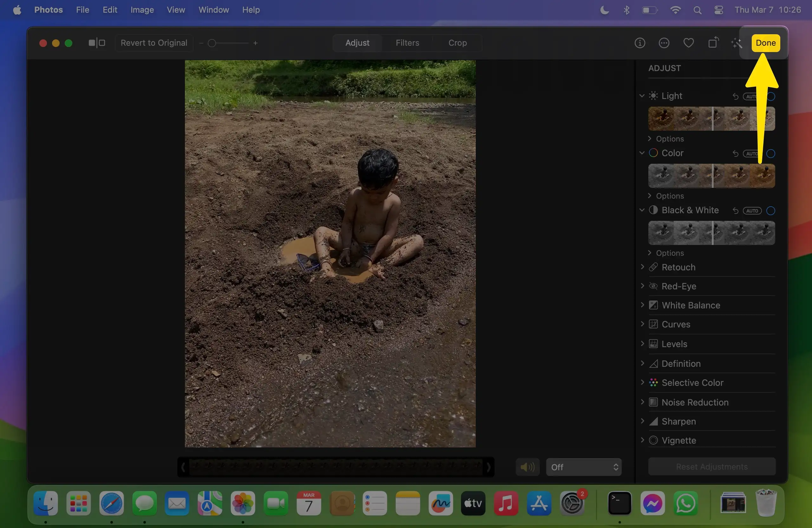Open the More options ellipsis icon

[664, 43]
